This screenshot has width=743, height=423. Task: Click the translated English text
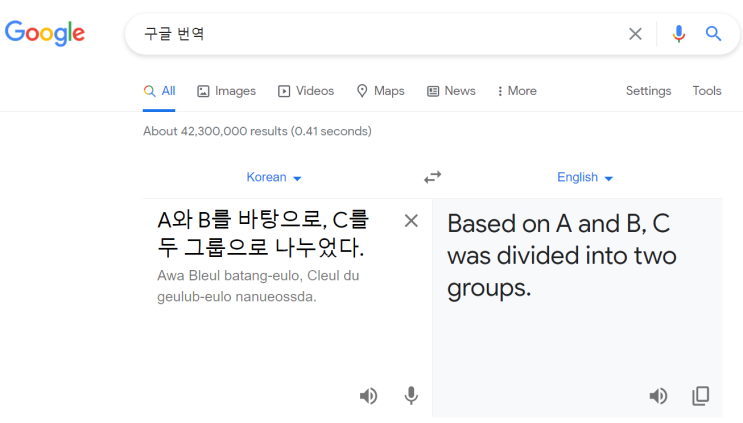tap(562, 256)
